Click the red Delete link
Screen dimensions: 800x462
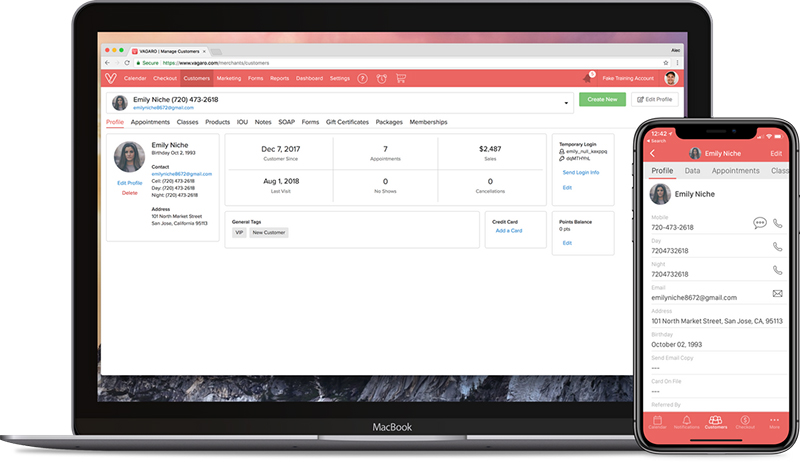(130, 193)
